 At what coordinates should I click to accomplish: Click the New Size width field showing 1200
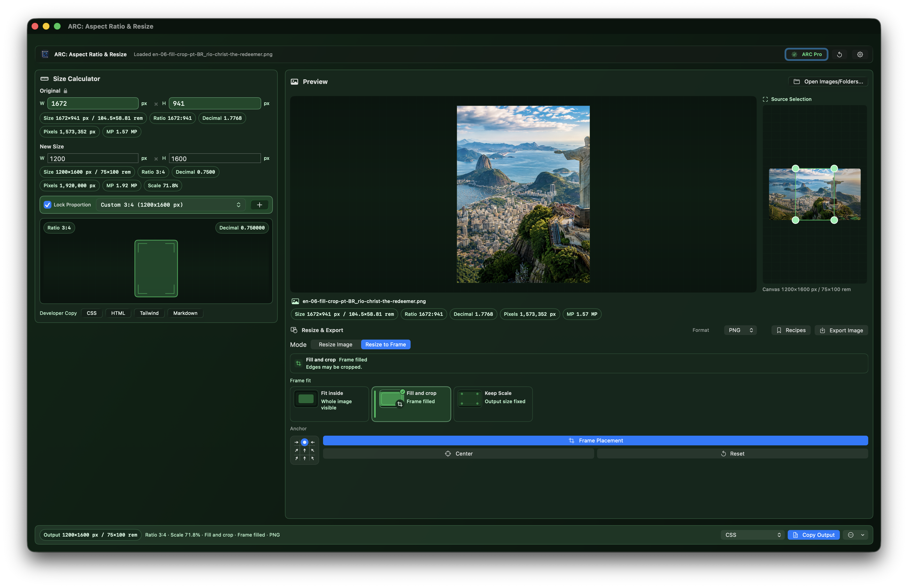click(93, 158)
